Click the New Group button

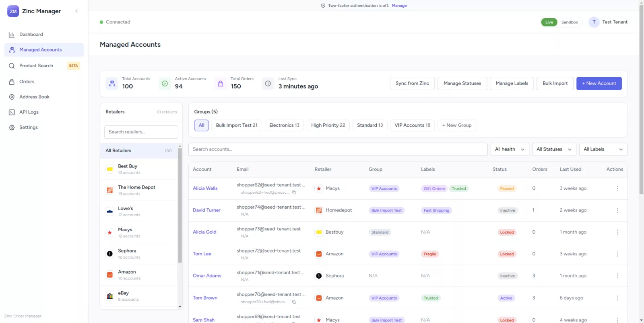[x=457, y=125]
